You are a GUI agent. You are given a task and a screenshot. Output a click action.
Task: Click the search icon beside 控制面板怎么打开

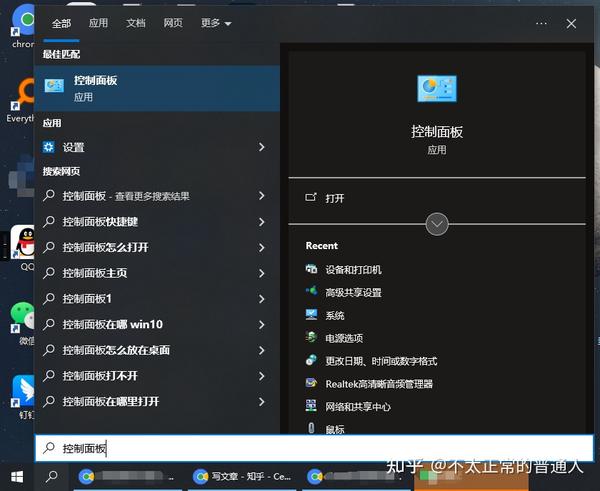coord(49,247)
